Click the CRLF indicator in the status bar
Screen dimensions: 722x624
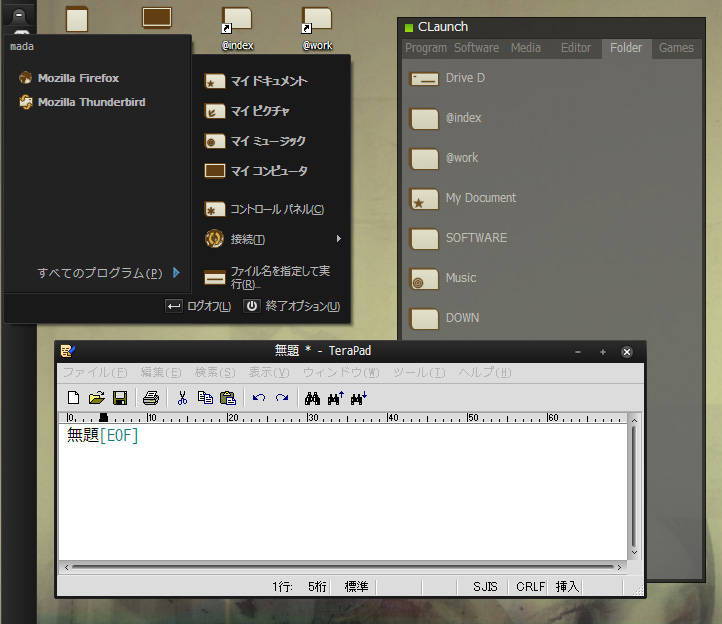coord(530,586)
